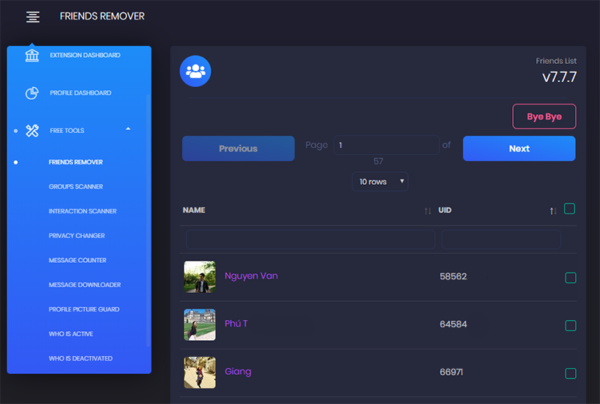
Task: Click the Name filter input field
Action: 309,239
